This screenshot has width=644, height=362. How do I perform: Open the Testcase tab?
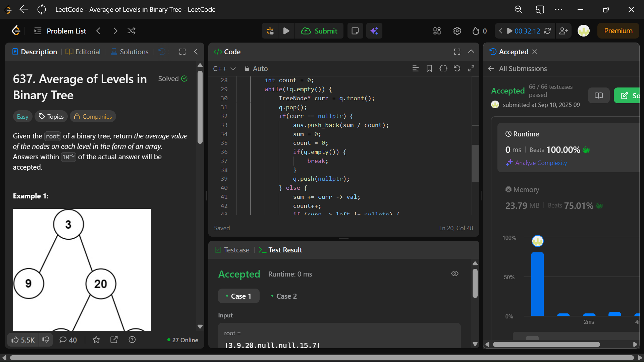click(x=232, y=250)
